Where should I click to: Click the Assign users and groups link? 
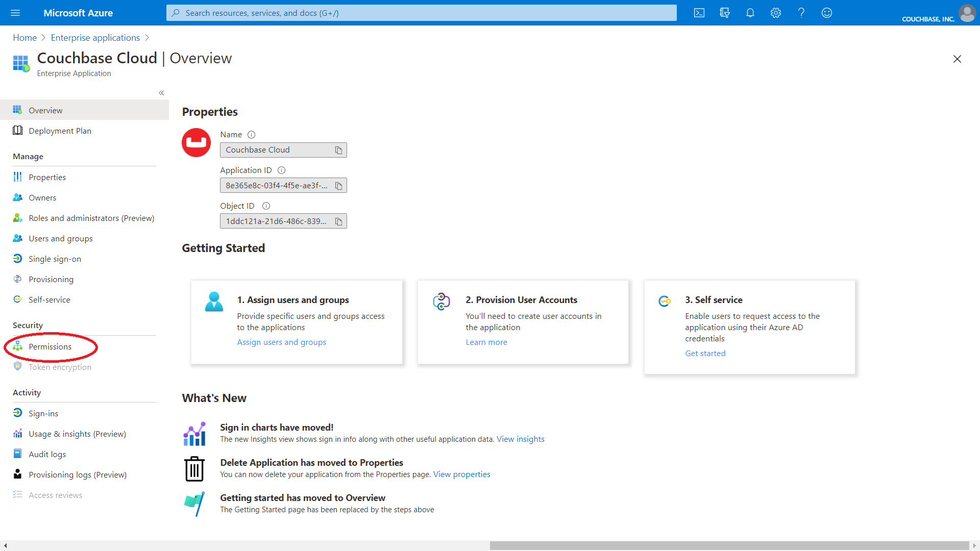281,342
